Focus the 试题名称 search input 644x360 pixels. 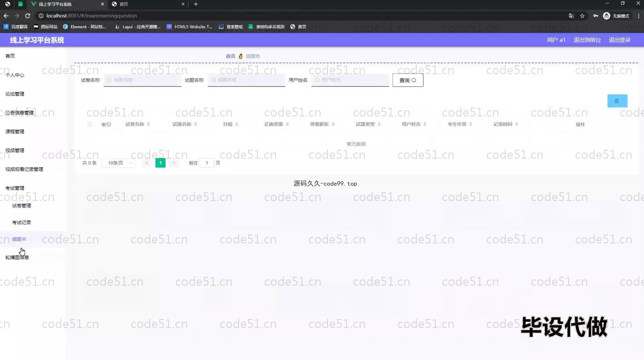click(x=247, y=80)
